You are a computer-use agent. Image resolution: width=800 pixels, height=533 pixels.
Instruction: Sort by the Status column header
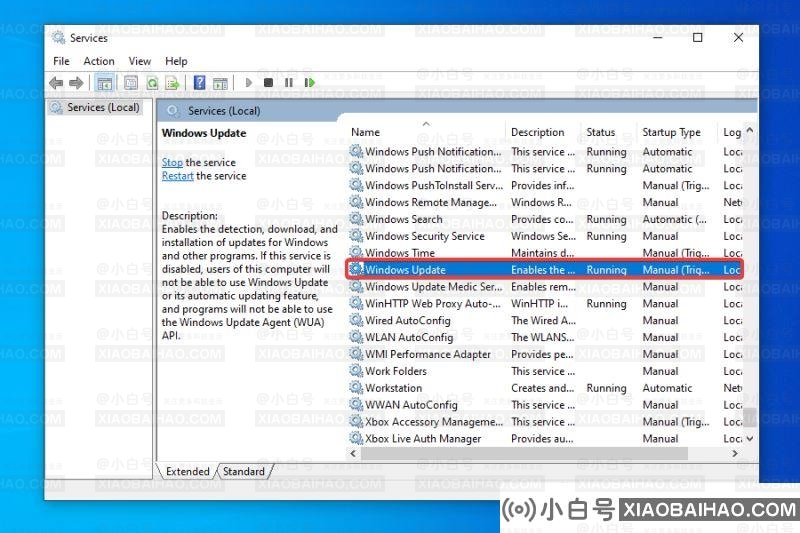coord(601,132)
